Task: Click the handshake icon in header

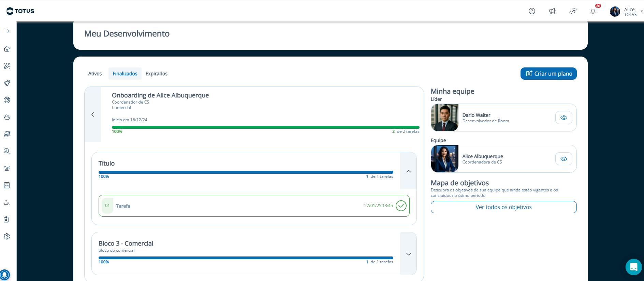Action: [573, 11]
